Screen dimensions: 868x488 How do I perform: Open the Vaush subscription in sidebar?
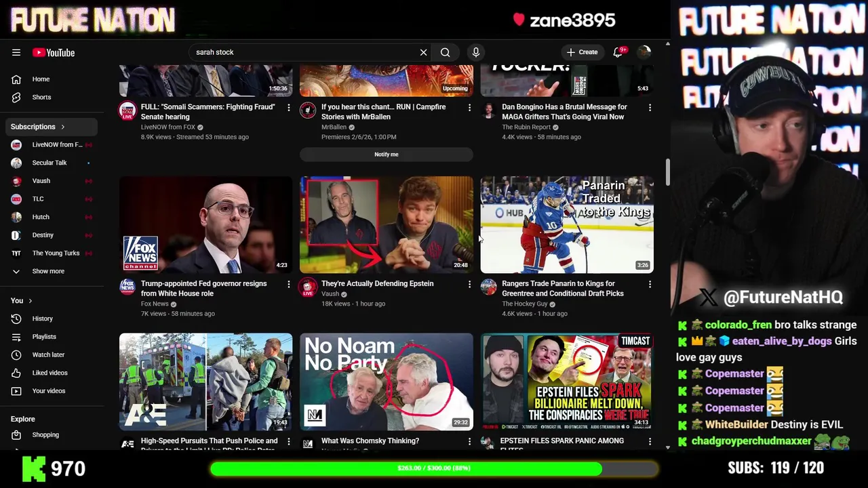pyautogui.click(x=52, y=181)
